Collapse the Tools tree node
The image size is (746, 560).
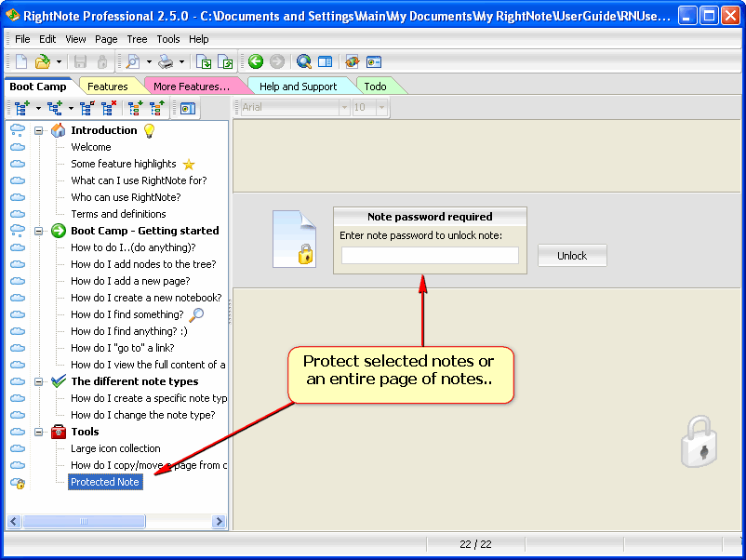[x=38, y=432]
